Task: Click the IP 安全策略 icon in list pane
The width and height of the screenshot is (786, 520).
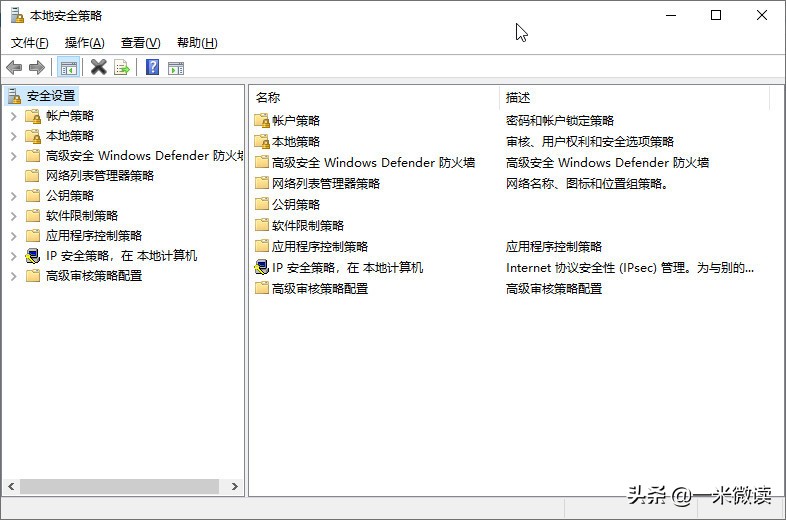Action: tap(262, 267)
